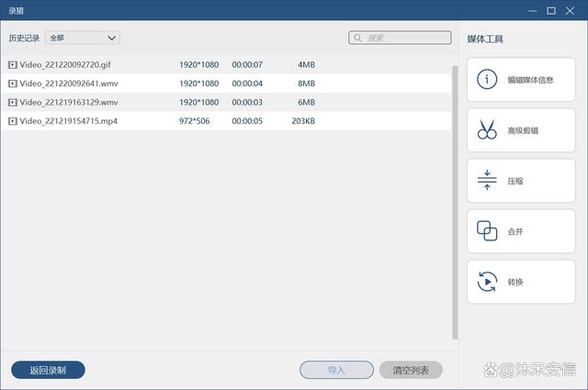Select the 合并 tool label
This screenshot has height=390, width=588.
tap(515, 231)
